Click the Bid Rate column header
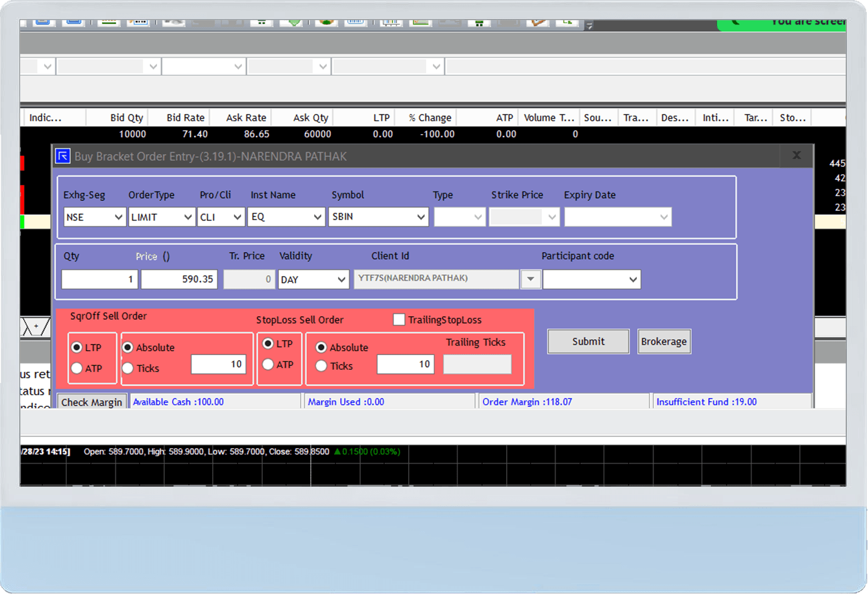Screen dimensions: 868x594 [x=185, y=117]
